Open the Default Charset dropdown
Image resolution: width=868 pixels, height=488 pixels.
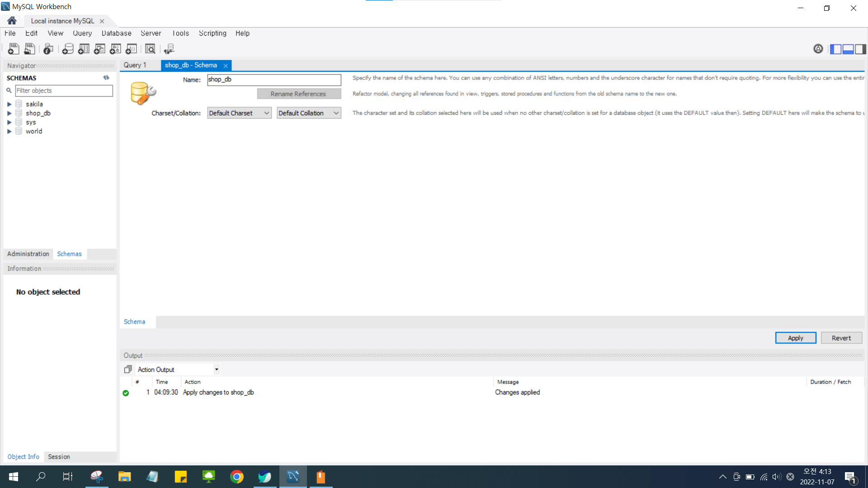(x=239, y=113)
